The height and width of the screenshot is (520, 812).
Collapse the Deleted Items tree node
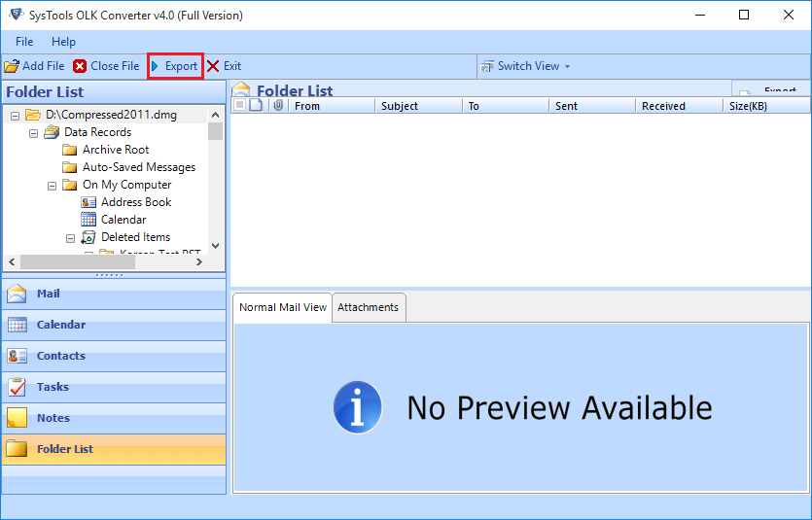71,237
